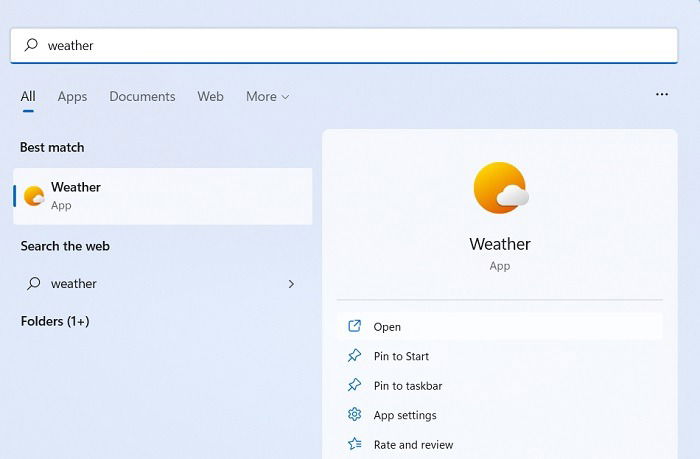
Task: Expand the weather web search chevron arrow
Action: 291,284
